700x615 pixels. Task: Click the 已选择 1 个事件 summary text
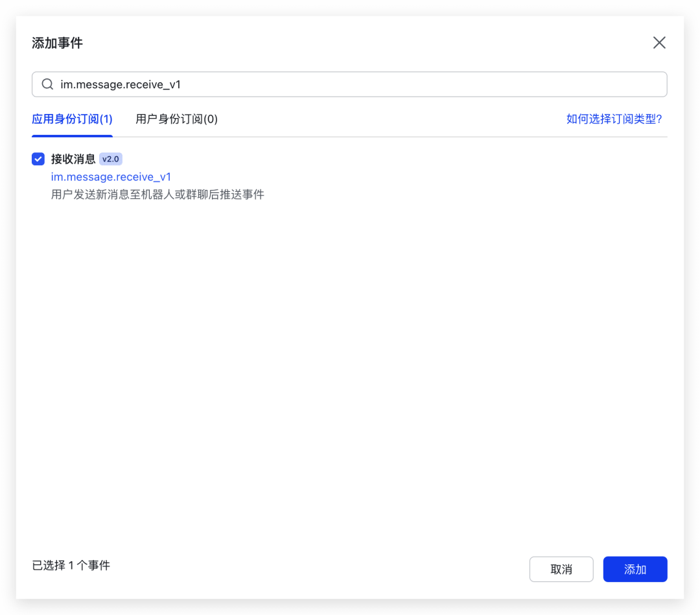(x=71, y=565)
